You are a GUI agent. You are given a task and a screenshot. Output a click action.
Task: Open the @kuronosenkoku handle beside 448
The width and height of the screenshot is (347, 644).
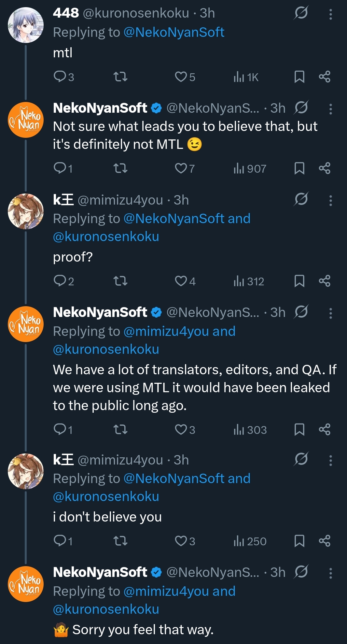coord(136,13)
